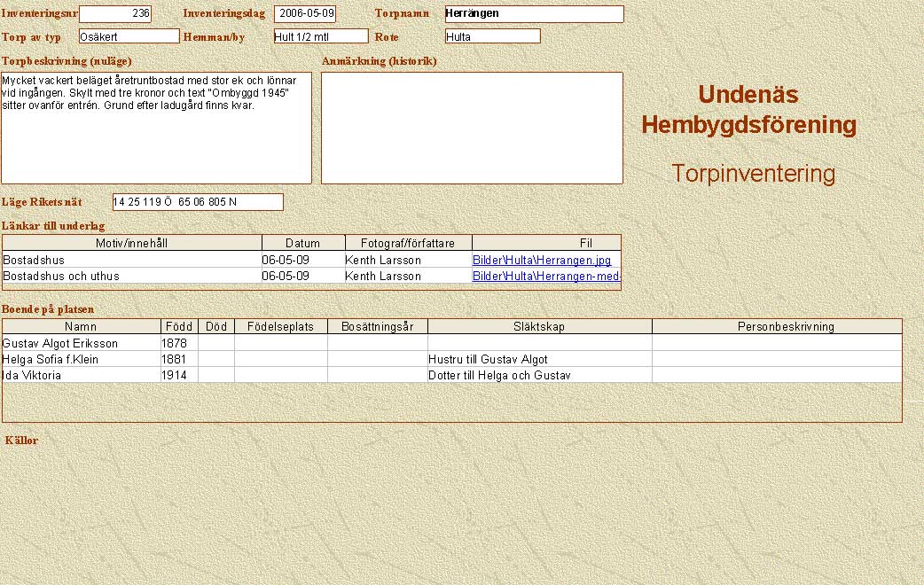
Task: Click the Inventeringsnr field showing 236
Action: [115, 14]
